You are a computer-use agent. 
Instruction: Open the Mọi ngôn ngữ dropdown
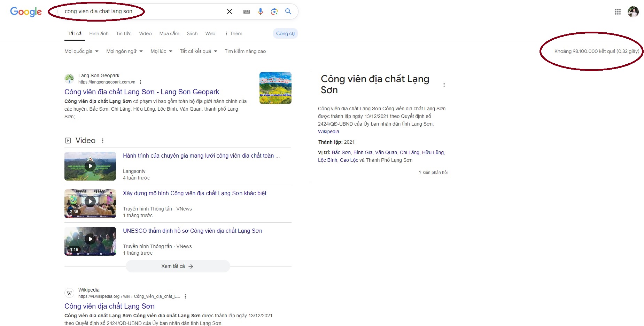[125, 51]
